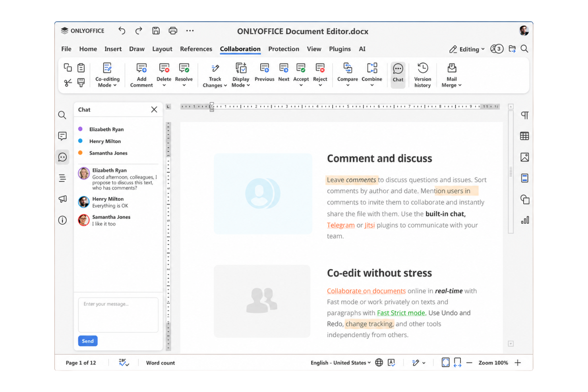The image size is (588, 392).
Task: Switch to the Home tab
Action: (88, 49)
